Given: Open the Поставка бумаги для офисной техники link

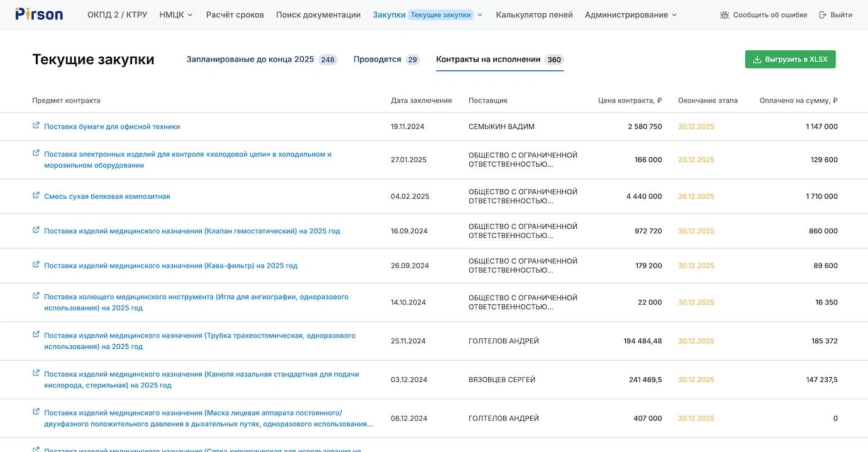Looking at the screenshot, I should (x=112, y=126).
